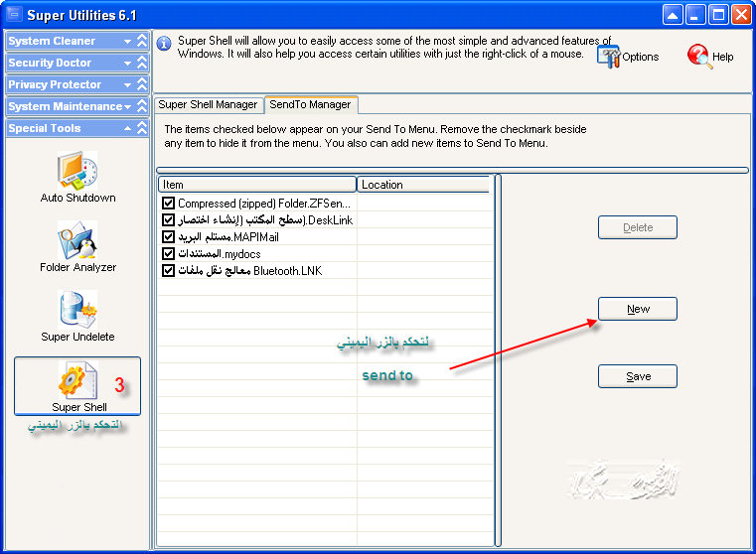Open the Folder Analyzer tool icon
This screenshot has width=756, height=554.
(x=77, y=240)
